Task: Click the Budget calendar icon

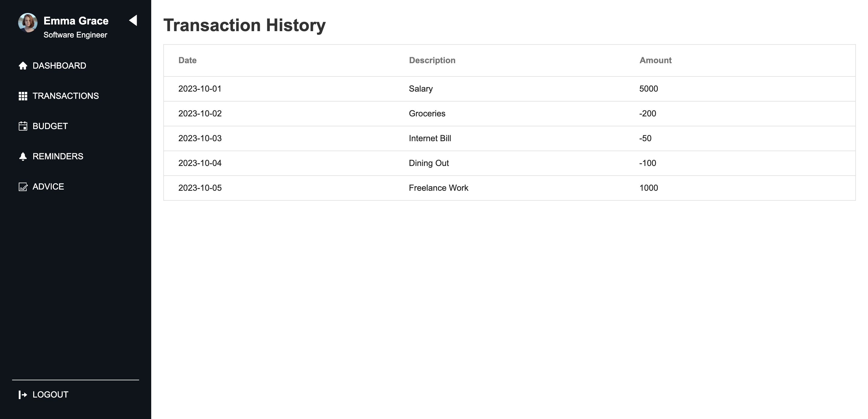Action: [23, 126]
